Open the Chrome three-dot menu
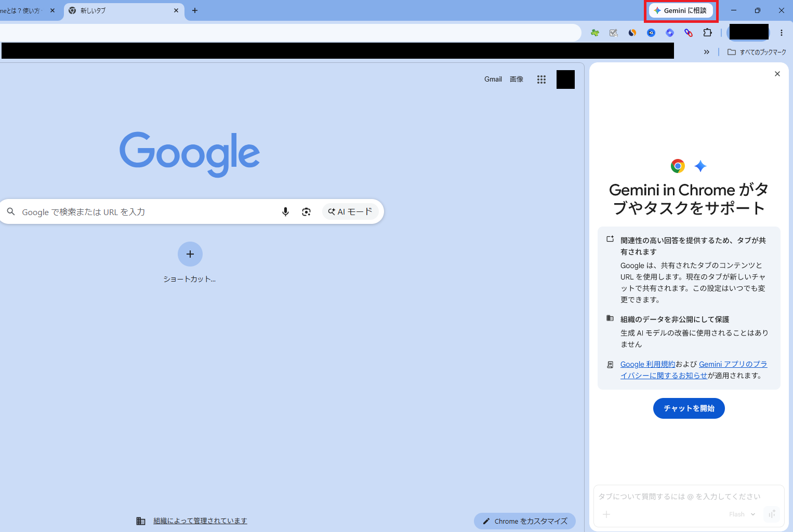Screen dimensions: 793x532 782,33
